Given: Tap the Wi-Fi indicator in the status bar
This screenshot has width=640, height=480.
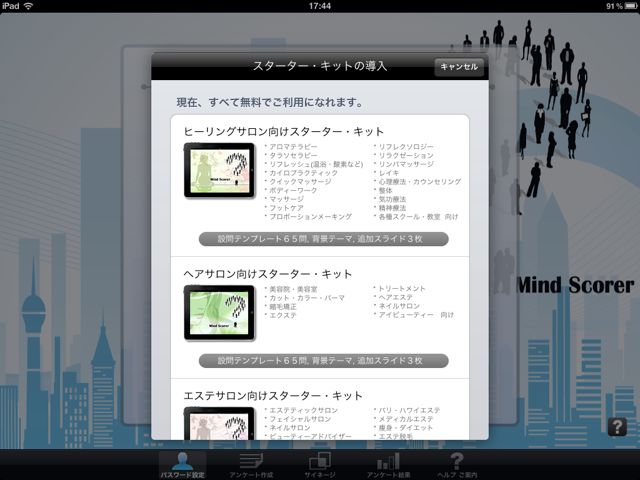Looking at the screenshot, I should click(x=29, y=6).
